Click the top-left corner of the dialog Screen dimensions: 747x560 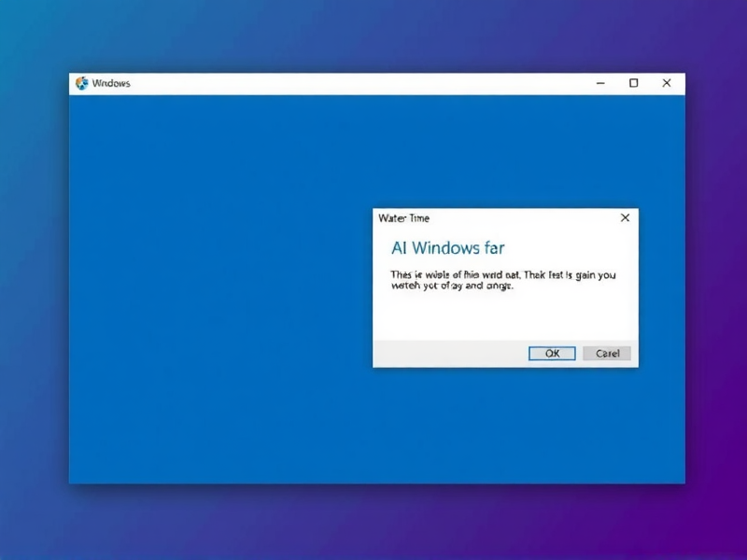pos(378,212)
